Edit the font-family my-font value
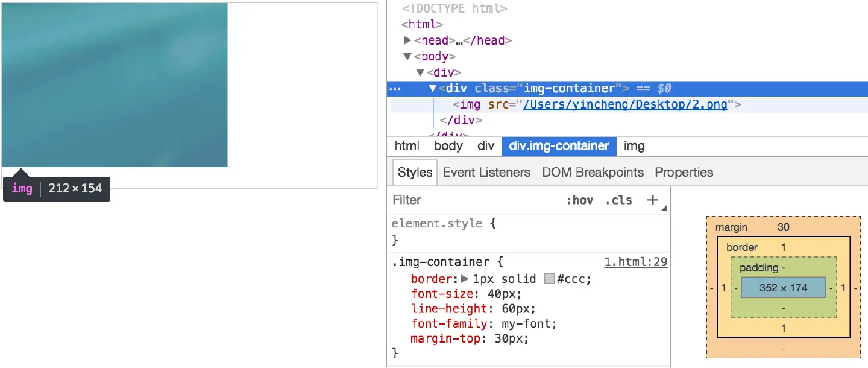This screenshot has height=368, width=868. coord(526,324)
